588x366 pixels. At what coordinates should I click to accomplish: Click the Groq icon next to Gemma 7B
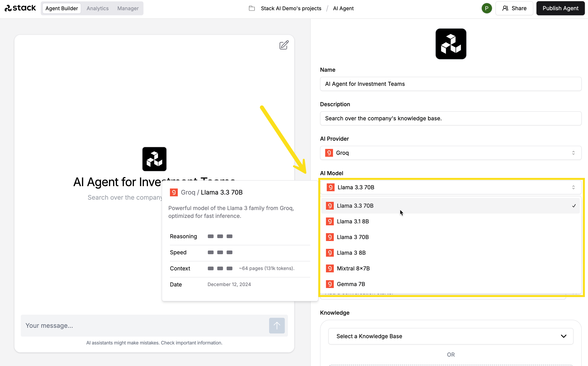330,284
